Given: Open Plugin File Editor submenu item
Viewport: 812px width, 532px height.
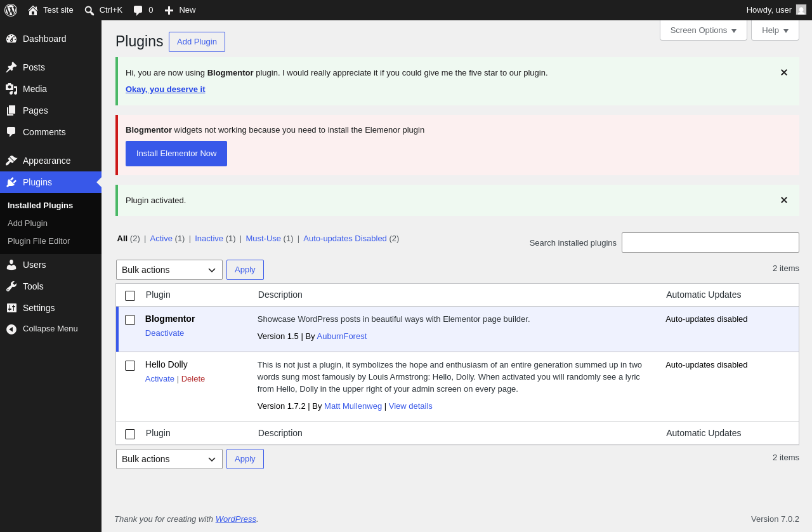Looking at the screenshot, I should (x=39, y=241).
